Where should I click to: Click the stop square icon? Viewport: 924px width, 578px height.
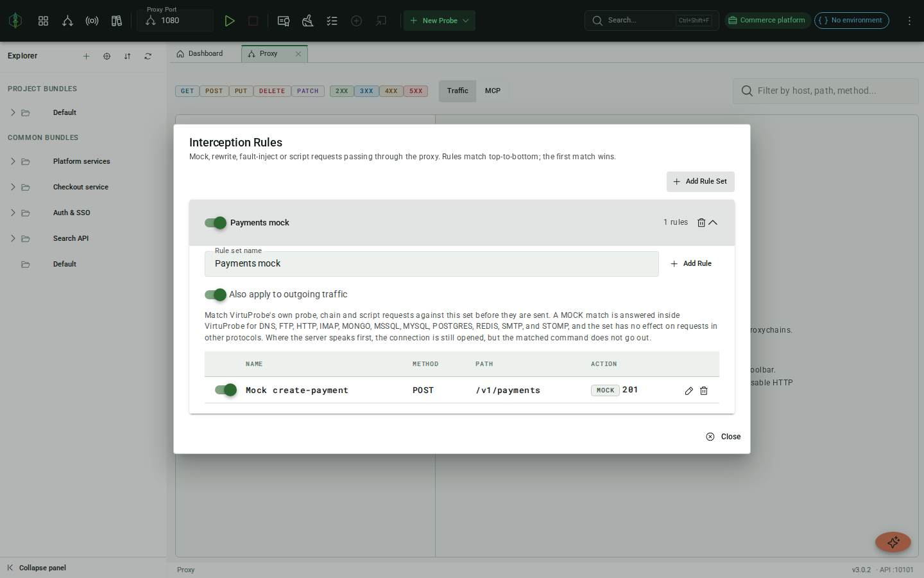[x=253, y=21]
